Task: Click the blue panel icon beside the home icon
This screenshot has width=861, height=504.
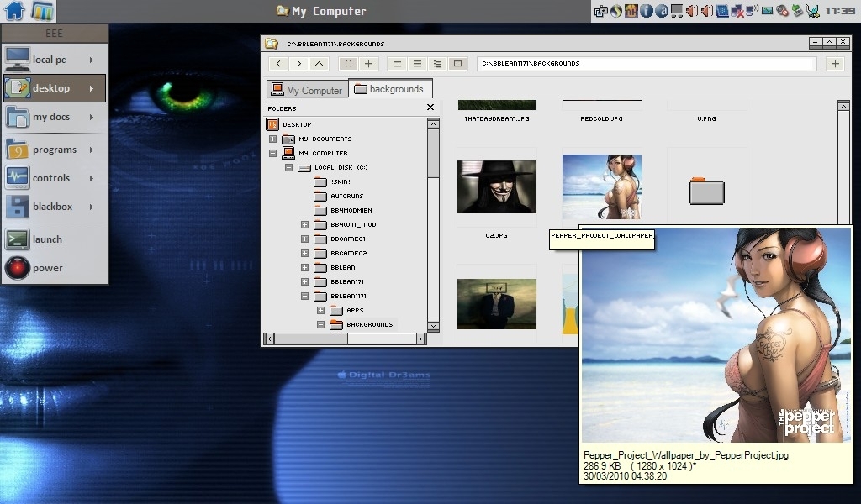Action: click(x=42, y=10)
